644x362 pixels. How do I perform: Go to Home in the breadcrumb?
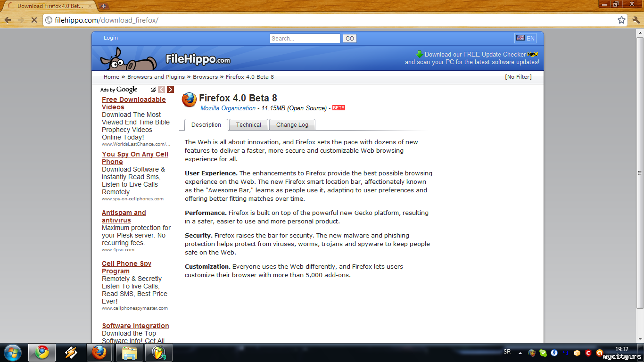click(x=111, y=77)
